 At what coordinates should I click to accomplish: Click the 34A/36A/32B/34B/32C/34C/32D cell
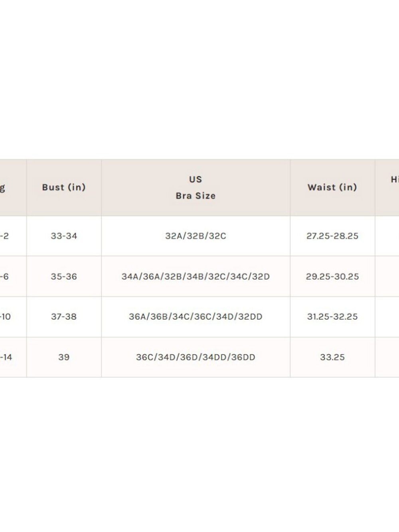[196, 276]
